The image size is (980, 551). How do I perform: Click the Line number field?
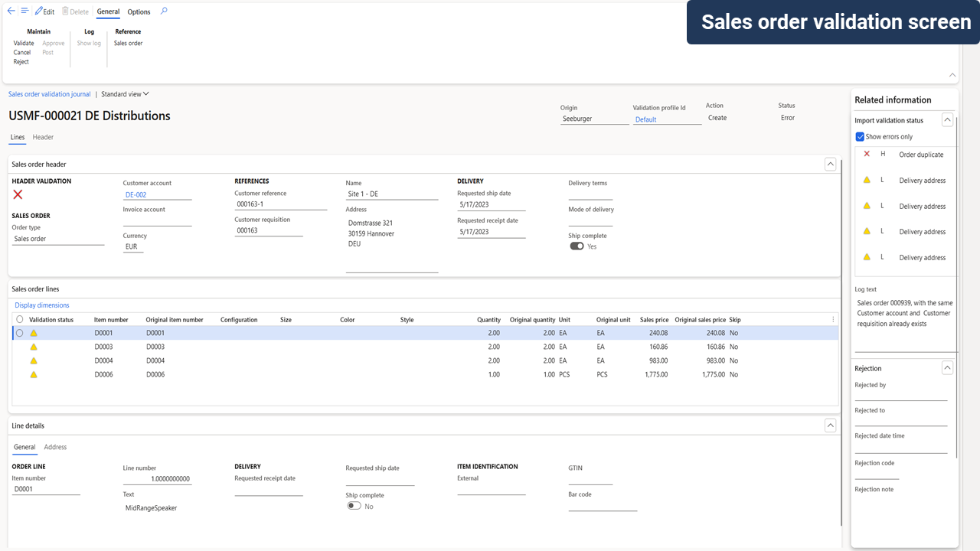pos(157,479)
